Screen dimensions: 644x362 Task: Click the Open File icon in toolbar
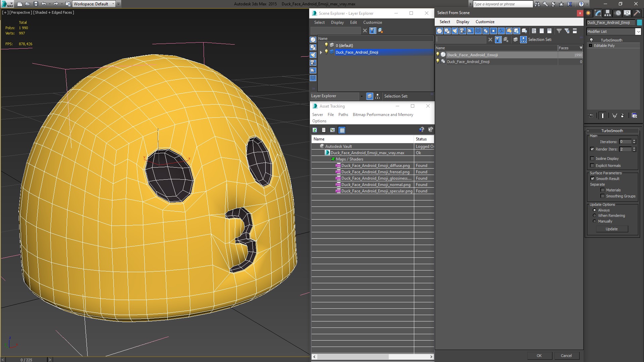pyautogui.click(x=28, y=4)
